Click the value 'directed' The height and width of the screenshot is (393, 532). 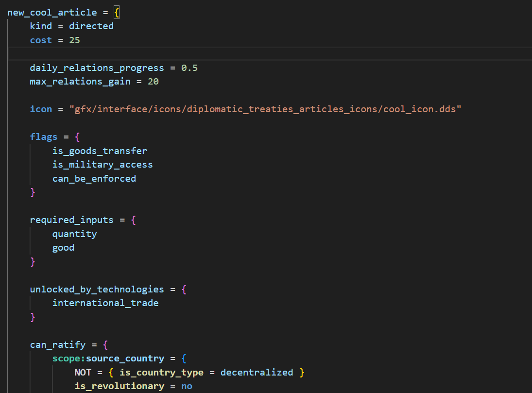91,26
